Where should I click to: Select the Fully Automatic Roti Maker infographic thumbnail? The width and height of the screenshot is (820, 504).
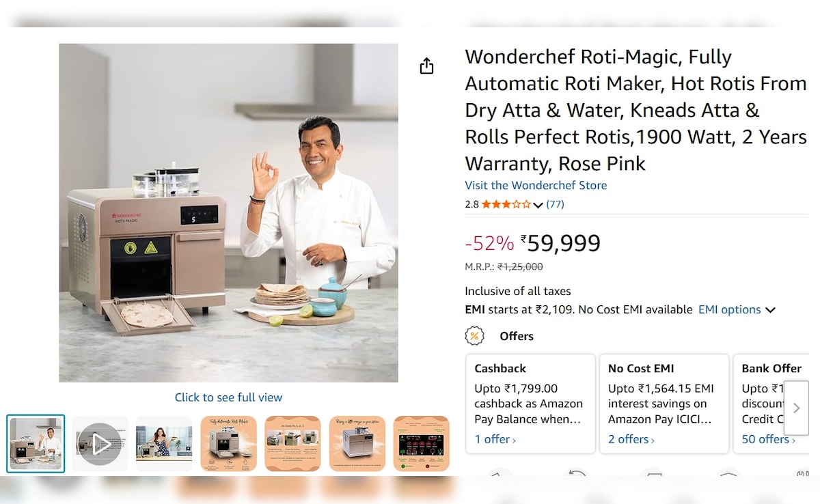pyautogui.click(x=228, y=444)
